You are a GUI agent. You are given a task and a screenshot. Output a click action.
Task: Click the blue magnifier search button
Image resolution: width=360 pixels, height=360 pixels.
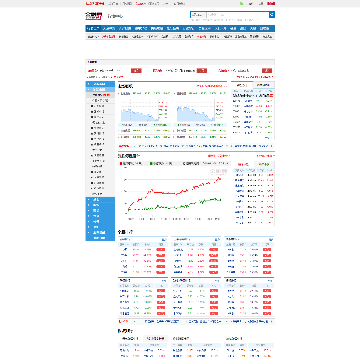point(272,15)
